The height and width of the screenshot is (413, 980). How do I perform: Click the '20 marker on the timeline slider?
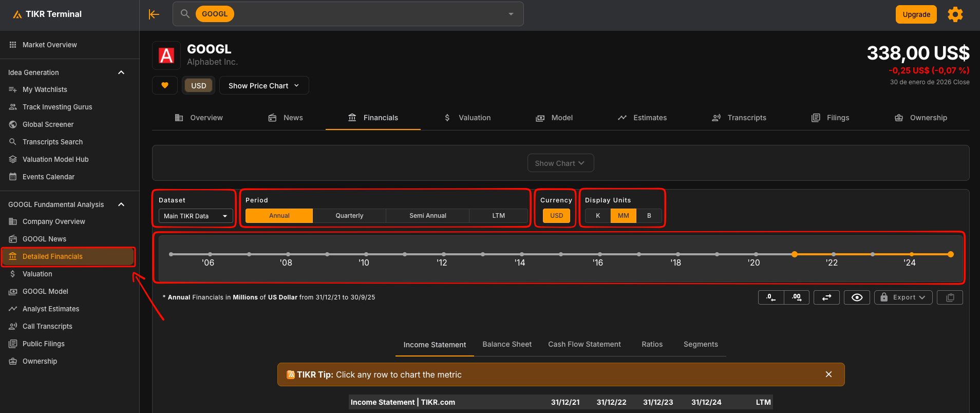pyautogui.click(x=756, y=254)
